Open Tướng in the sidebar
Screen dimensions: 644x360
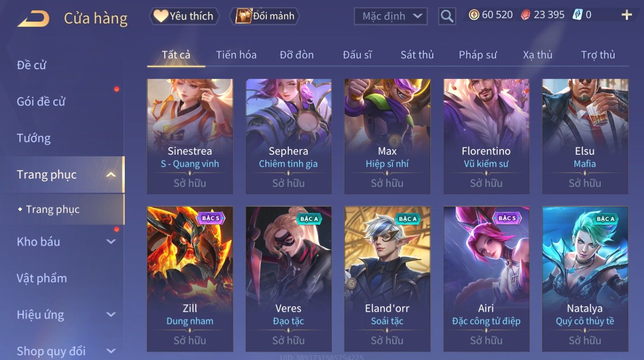34,138
